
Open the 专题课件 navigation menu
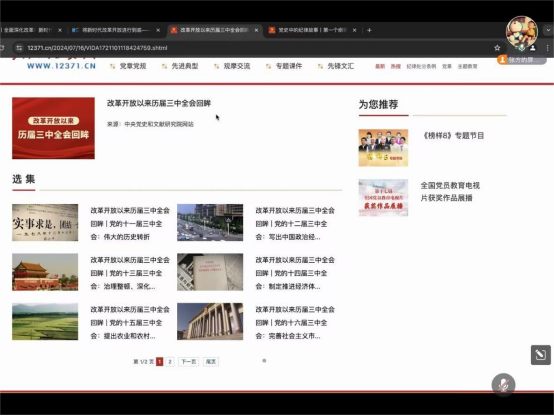tap(289, 66)
